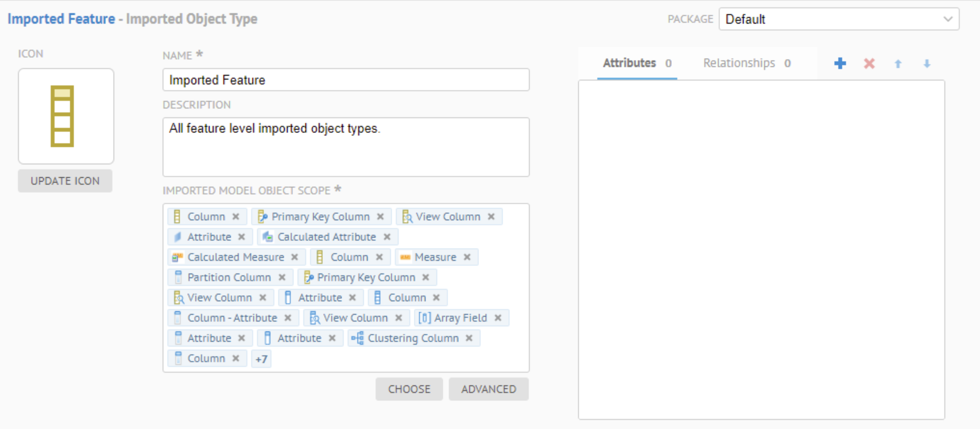The width and height of the screenshot is (980, 429).
Task: Switch to the Relationships tab
Action: click(747, 63)
